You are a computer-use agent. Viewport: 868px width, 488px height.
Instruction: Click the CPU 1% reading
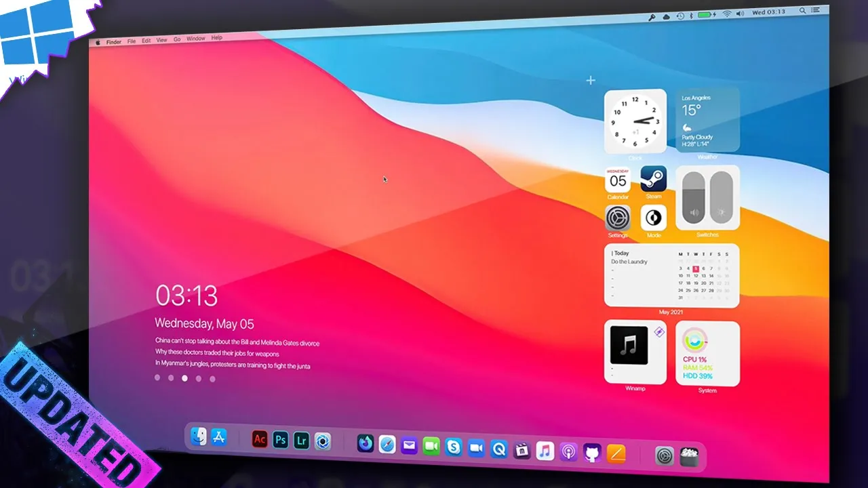(x=694, y=359)
